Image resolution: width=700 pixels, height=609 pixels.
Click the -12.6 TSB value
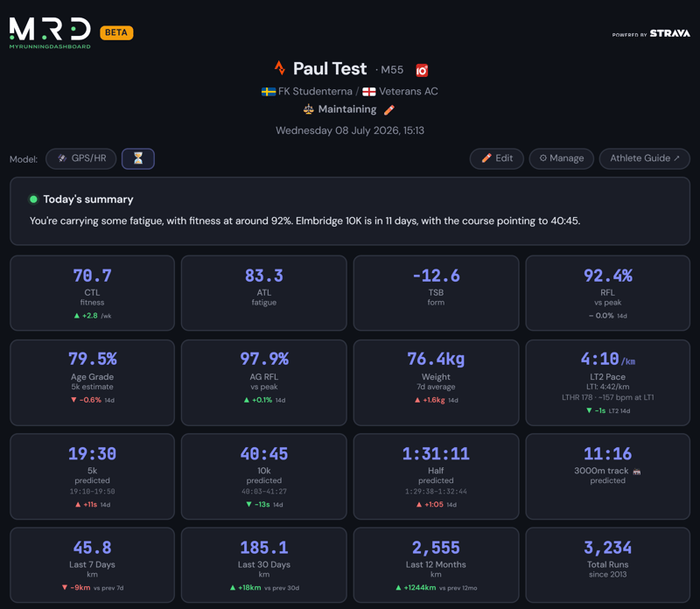point(436,276)
